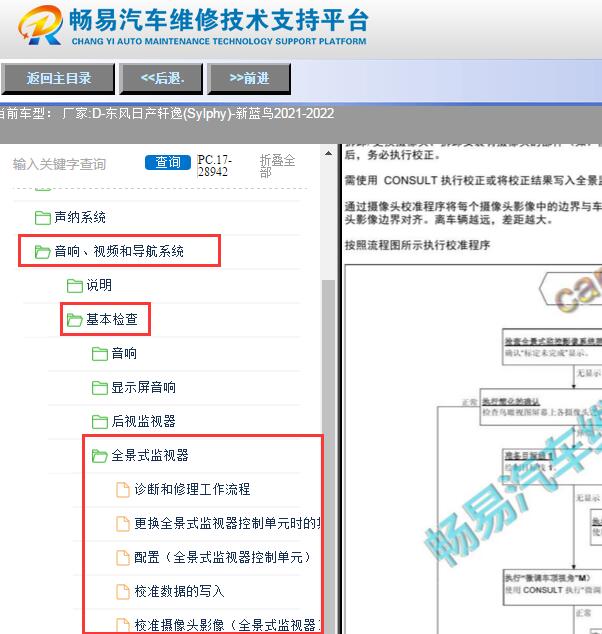Click the 当前车型 vehicle model text
The image size is (602, 634).
click(167, 113)
